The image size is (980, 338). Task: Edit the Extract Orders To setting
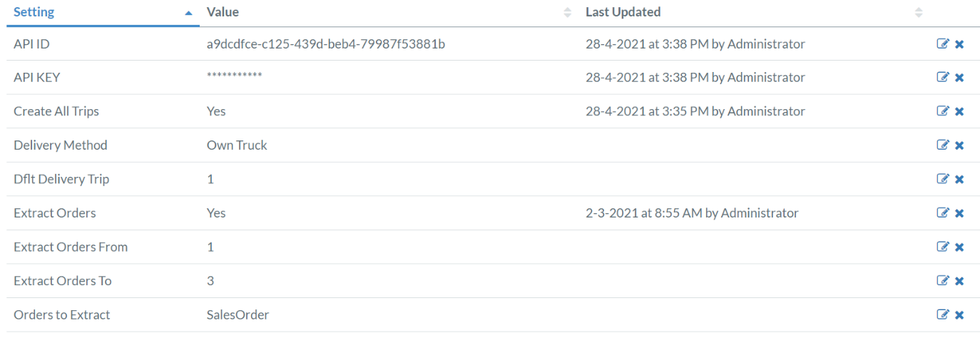[943, 281]
